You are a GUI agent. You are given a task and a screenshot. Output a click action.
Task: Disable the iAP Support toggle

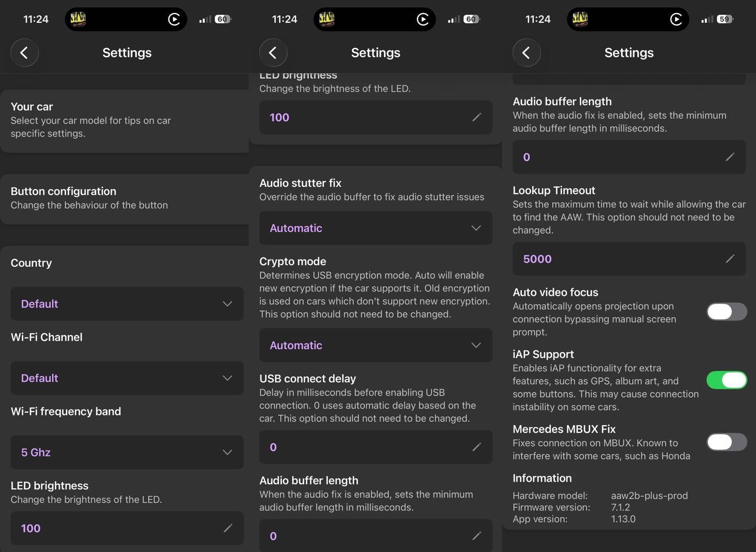726,380
